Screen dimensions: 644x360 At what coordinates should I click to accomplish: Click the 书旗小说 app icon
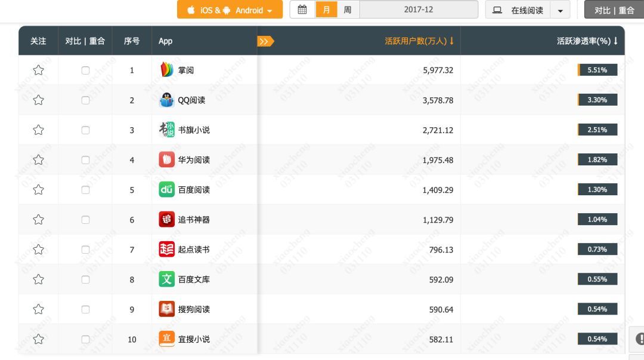click(x=166, y=130)
